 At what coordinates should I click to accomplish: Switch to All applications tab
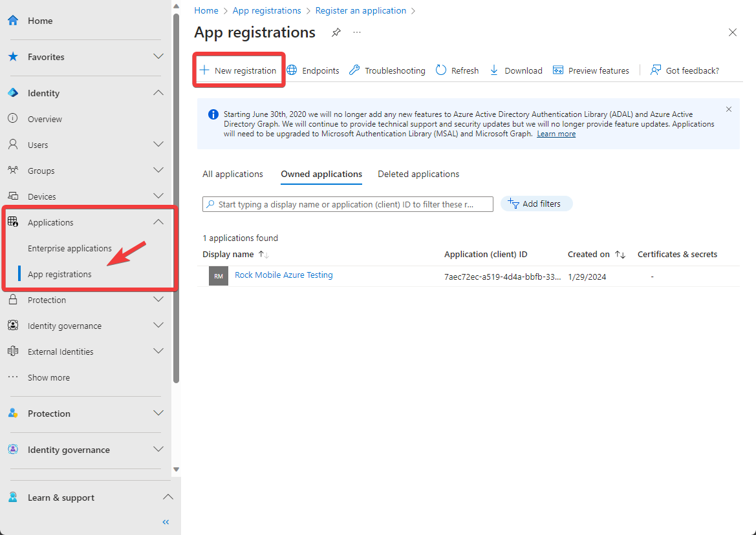tap(232, 174)
